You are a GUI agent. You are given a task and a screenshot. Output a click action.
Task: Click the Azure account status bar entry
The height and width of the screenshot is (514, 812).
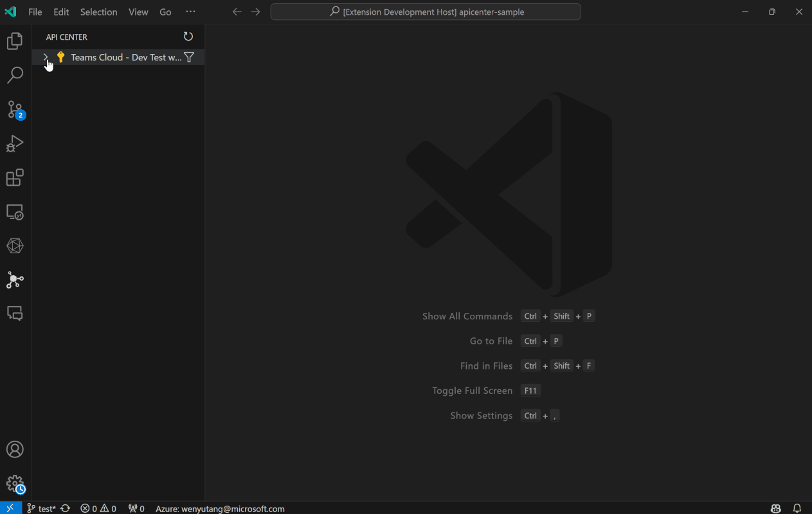[220, 508]
